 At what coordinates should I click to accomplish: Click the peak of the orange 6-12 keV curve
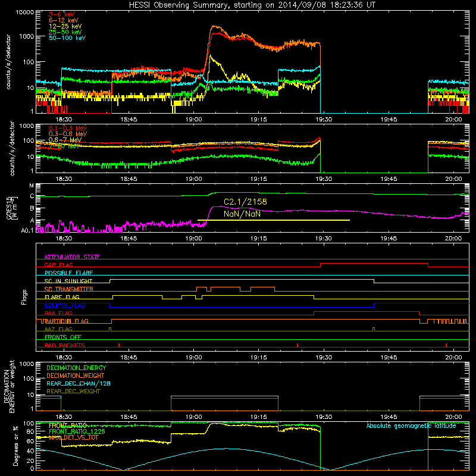(214, 26)
